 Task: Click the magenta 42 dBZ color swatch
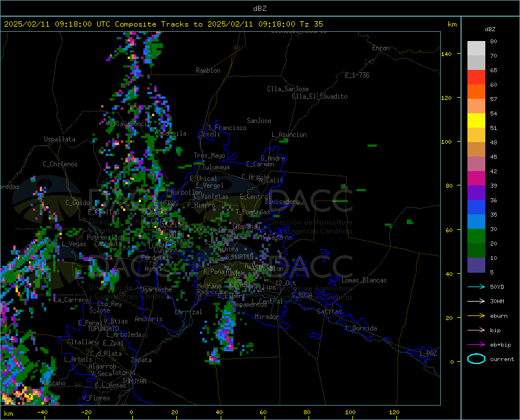[x=476, y=179]
